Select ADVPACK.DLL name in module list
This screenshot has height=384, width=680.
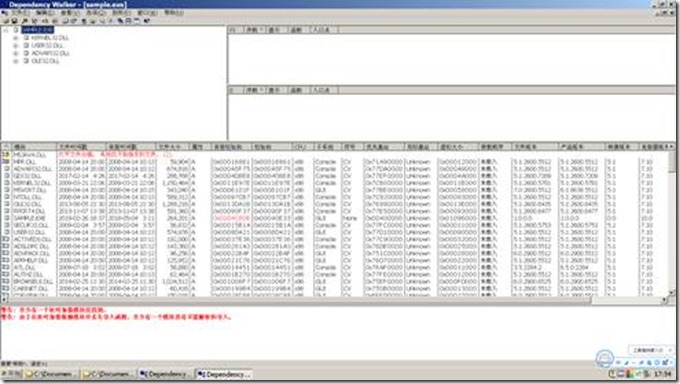[x=31, y=253]
